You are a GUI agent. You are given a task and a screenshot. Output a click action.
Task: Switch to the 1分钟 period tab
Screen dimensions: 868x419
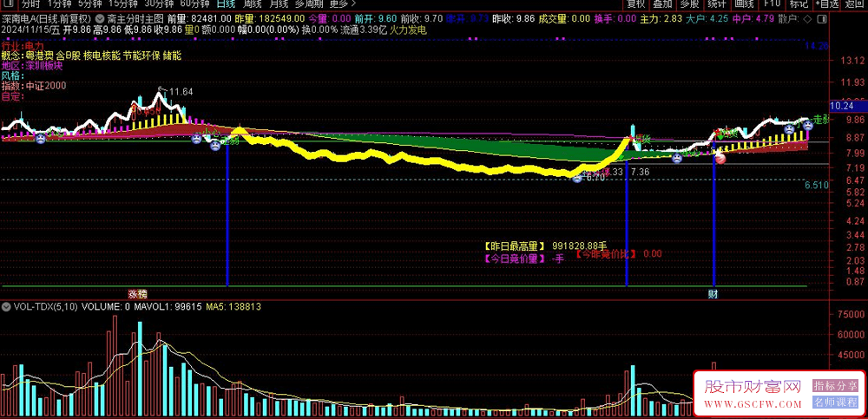point(60,3)
